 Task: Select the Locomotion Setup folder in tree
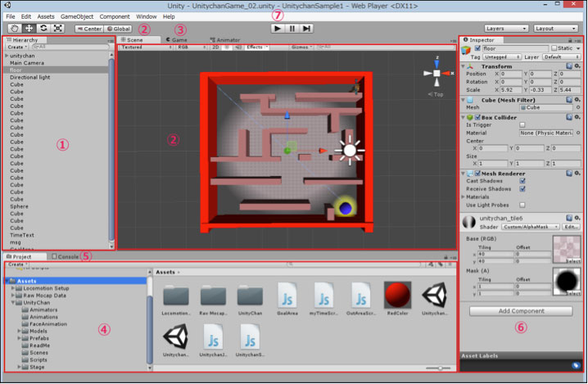[46, 288]
